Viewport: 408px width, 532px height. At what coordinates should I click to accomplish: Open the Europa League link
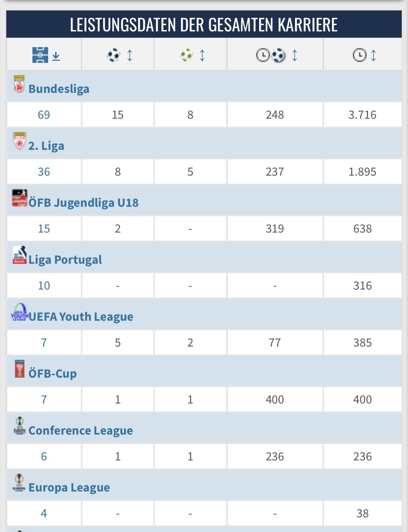coord(69,487)
